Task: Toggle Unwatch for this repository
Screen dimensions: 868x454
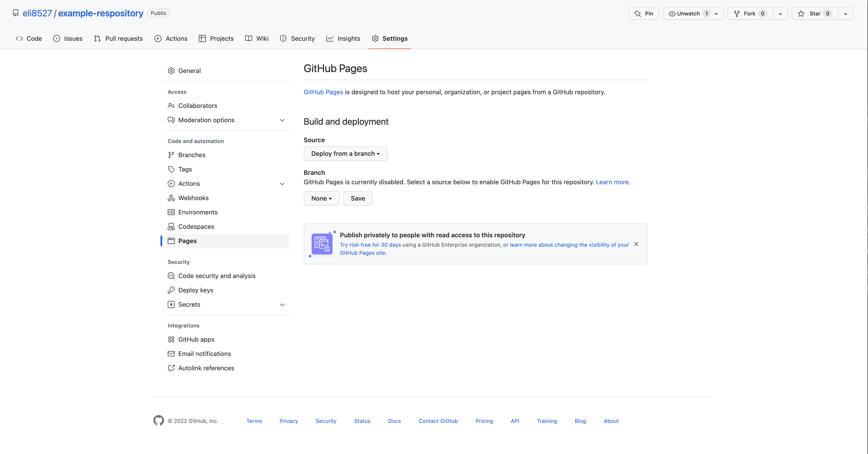Action: [688, 13]
